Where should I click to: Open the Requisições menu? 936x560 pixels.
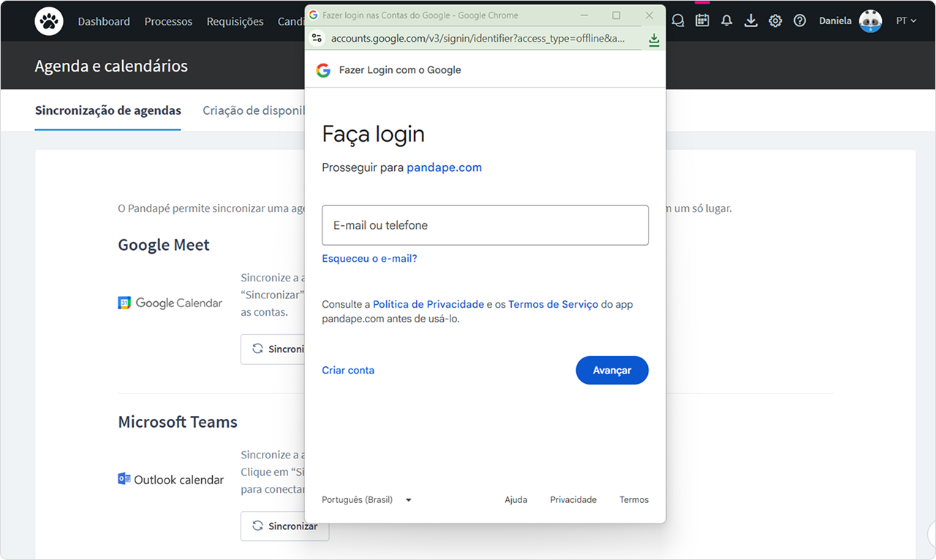click(x=235, y=21)
